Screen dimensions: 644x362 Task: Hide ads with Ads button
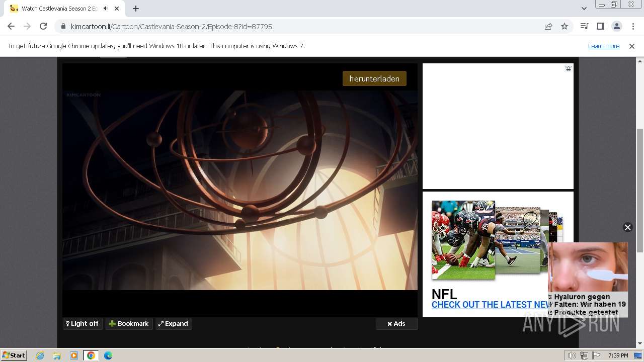pyautogui.click(x=396, y=324)
